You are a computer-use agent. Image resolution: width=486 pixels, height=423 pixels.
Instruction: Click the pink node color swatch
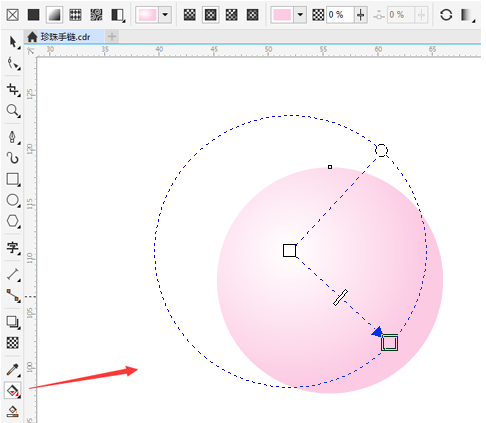pos(282,15)
